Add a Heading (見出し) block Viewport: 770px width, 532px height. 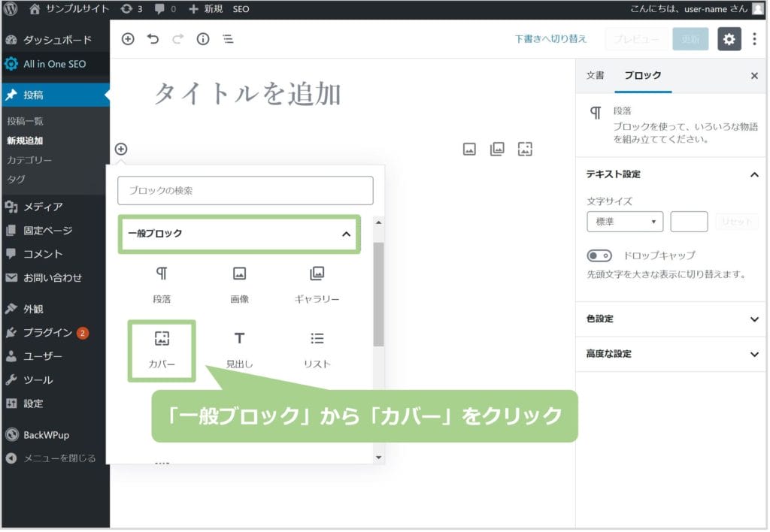tap(239, 340)
